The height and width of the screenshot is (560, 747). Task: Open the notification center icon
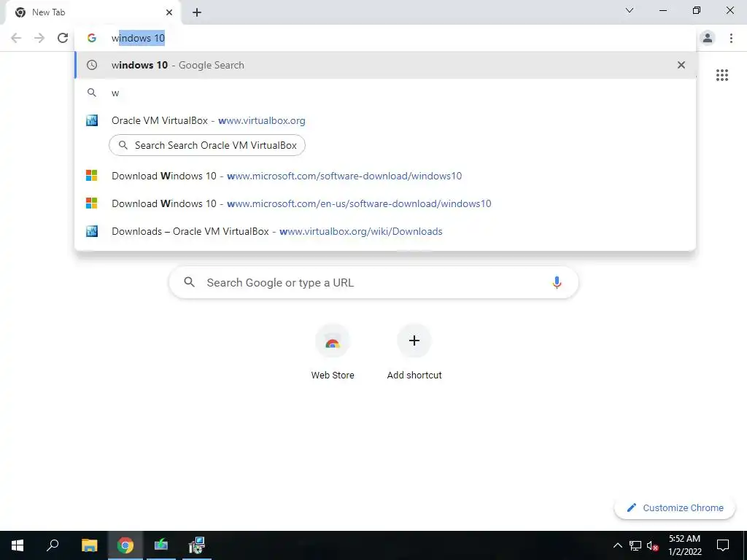point(723,545)
